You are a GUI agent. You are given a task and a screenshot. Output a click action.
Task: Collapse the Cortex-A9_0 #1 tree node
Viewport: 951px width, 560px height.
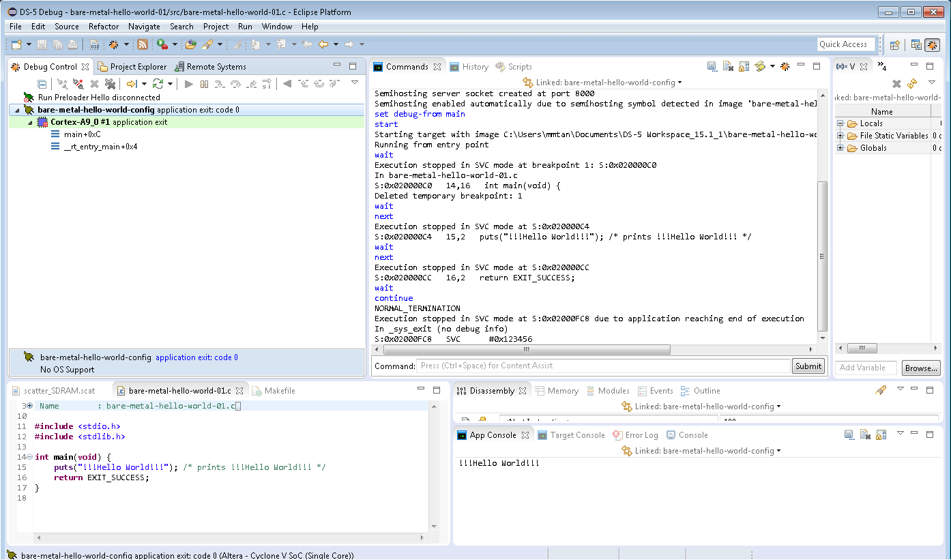(30, 123)
